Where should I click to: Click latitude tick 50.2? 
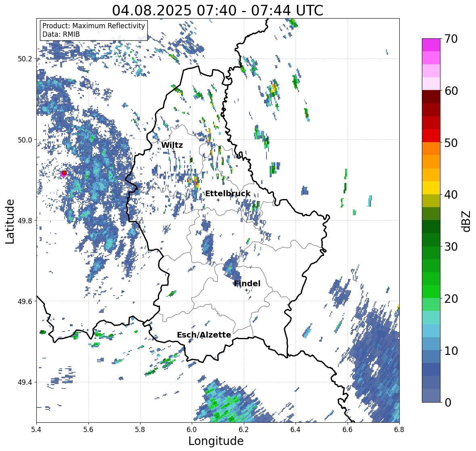click(25, 59)
